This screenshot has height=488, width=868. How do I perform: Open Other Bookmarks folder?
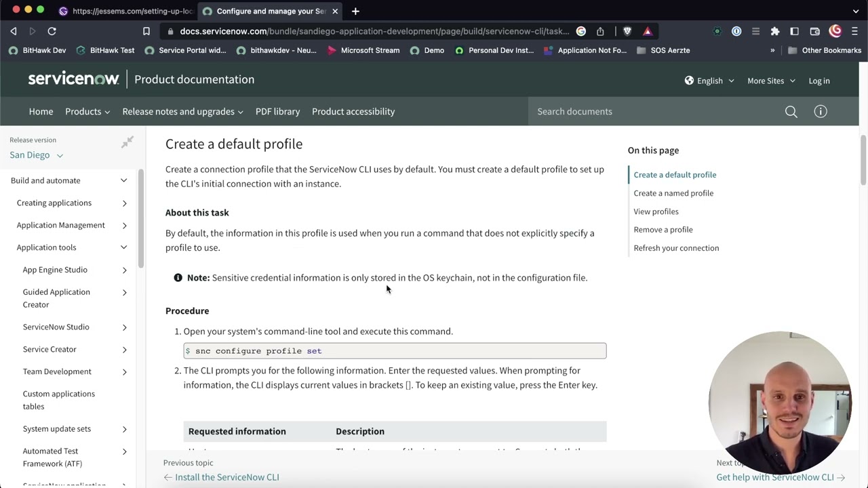(824, 50)
